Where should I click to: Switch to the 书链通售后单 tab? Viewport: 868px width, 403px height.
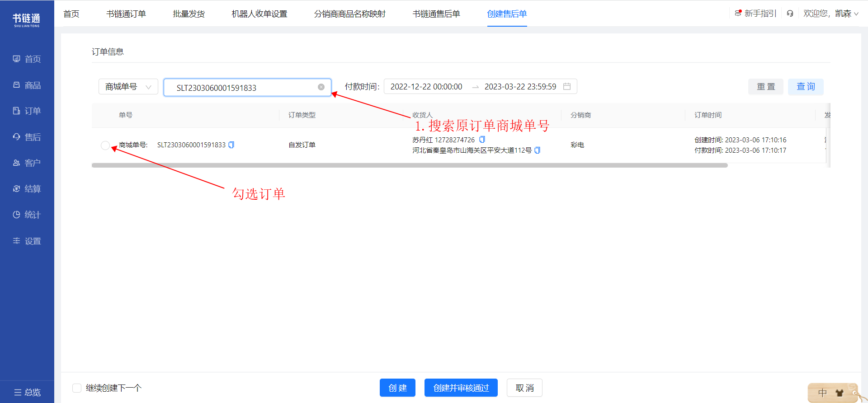(436, 14)
